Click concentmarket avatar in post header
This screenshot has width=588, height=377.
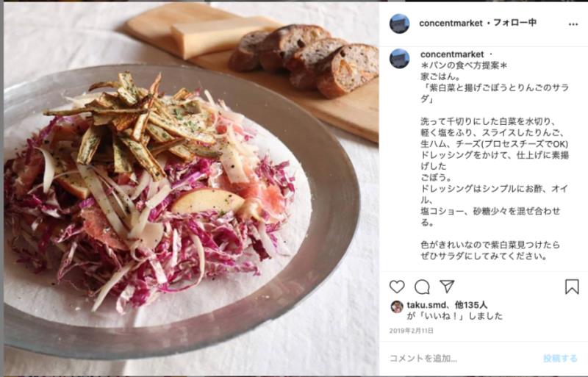point(399,24)
